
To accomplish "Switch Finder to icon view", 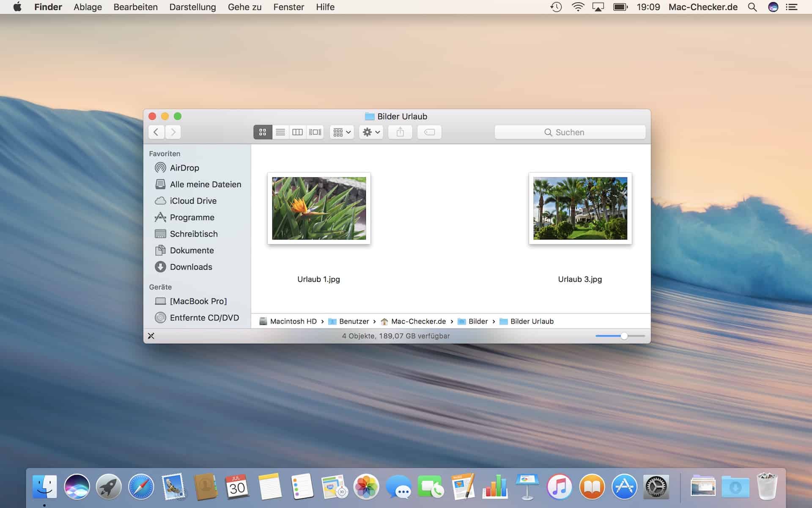I will pos(263,132).
